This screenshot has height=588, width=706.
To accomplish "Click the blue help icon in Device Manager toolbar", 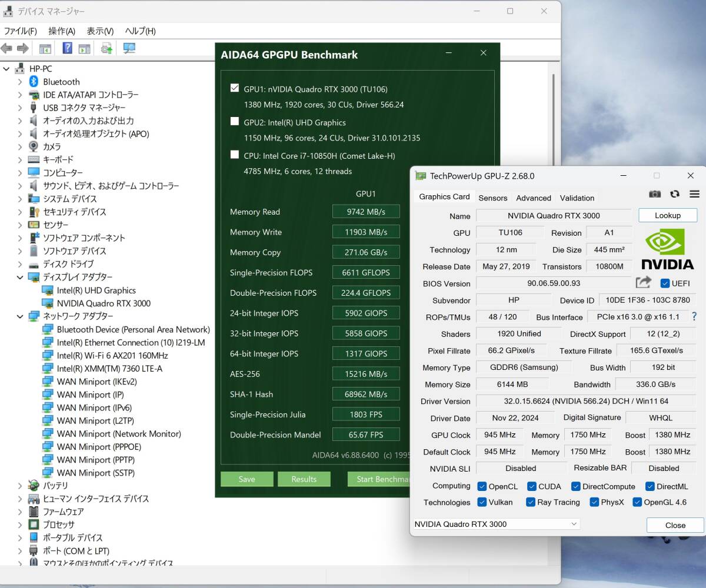I will 68,48.
